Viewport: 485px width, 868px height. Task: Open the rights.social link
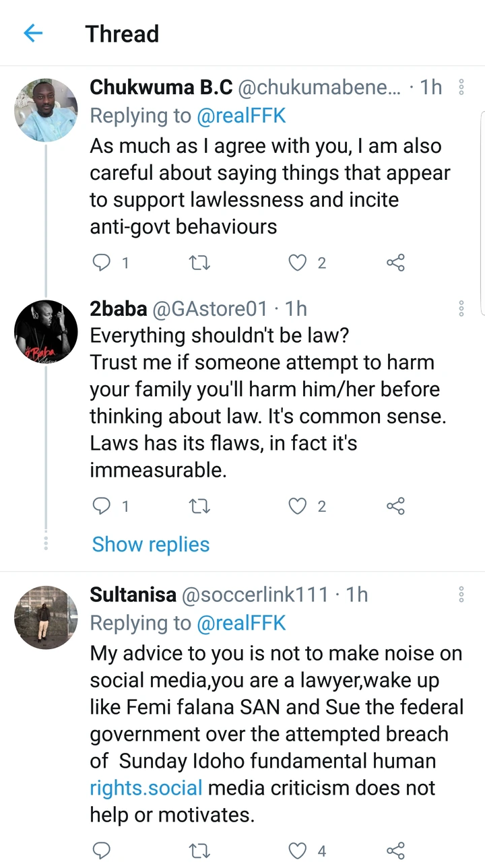(146, 788)
